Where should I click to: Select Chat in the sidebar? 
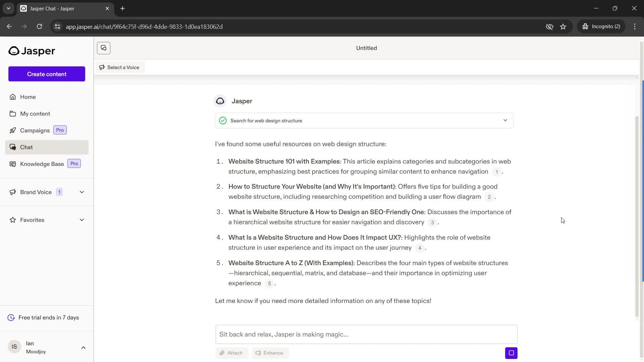(x=47, y=147)
